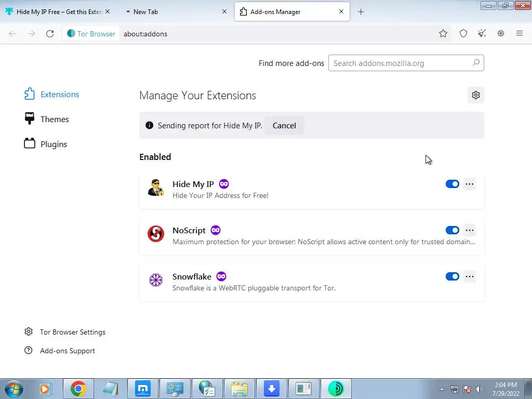Close the Hide My IP Free tab
The height and width of the screenshot is (399, 532).
click(x=108, y=11)
